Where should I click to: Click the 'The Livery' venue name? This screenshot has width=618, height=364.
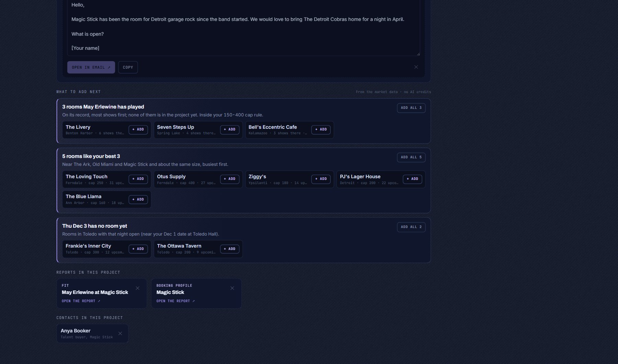pyautogui.click(x=78, y=127)
